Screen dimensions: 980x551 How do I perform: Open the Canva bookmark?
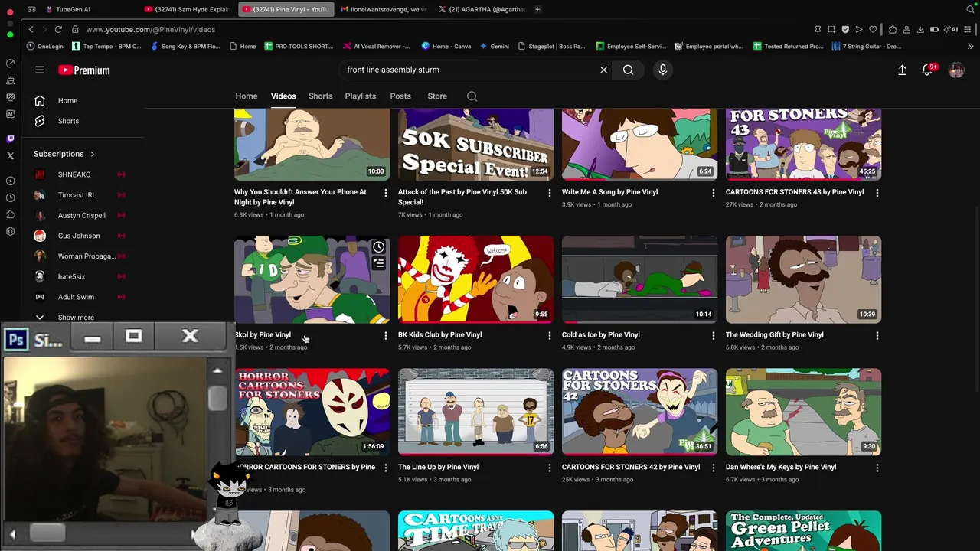click(x=446, y=46)
